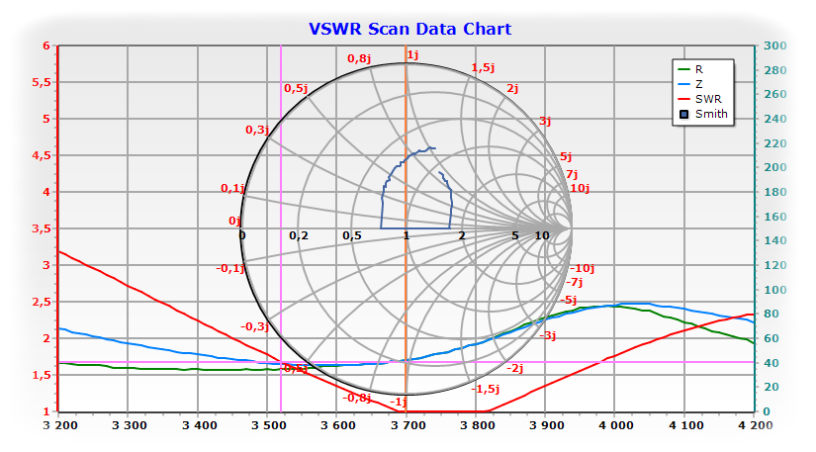This screenshot has height=452, width=816.
Task: Click the VSWR Scan Data Chart title
Action: coord(410,29)
